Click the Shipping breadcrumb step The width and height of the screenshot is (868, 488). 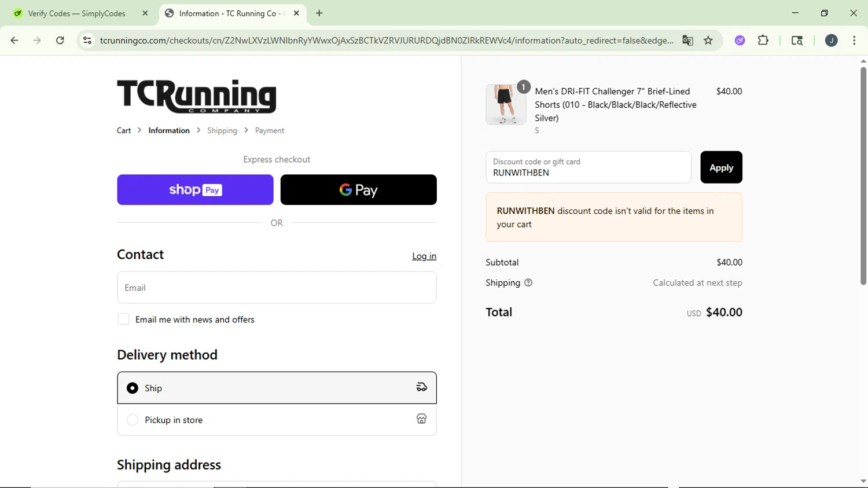(222, 131)
